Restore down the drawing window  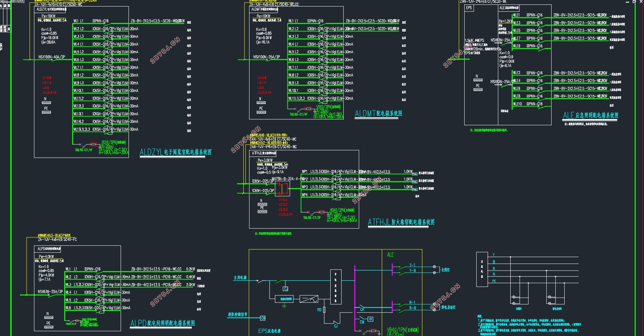(634, 2)
